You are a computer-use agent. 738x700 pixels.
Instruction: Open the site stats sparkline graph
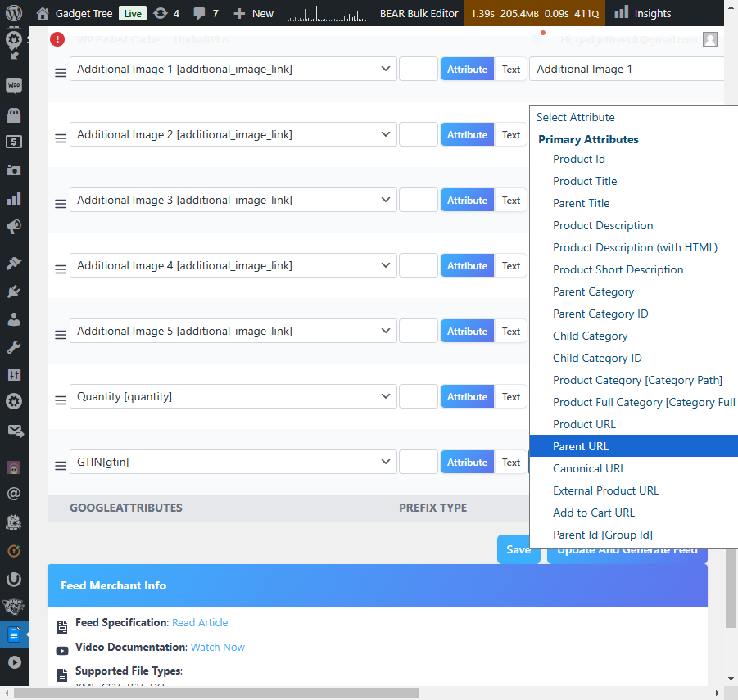pos(327,13)
